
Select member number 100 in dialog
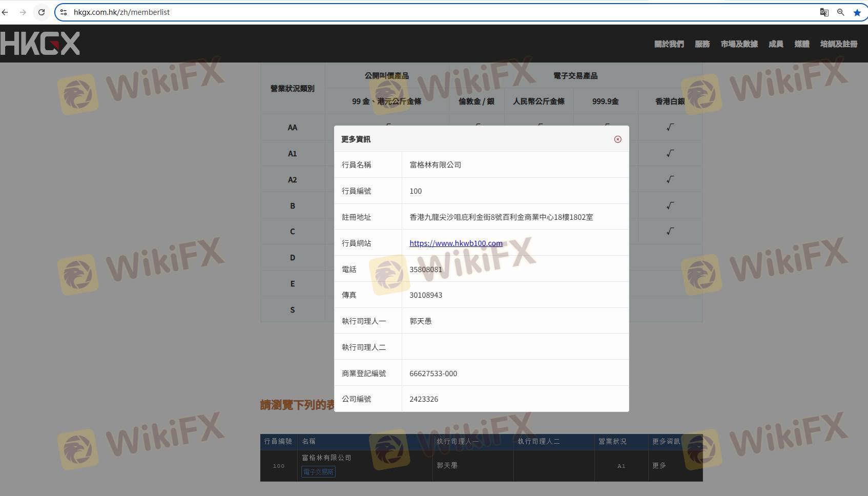416,191
